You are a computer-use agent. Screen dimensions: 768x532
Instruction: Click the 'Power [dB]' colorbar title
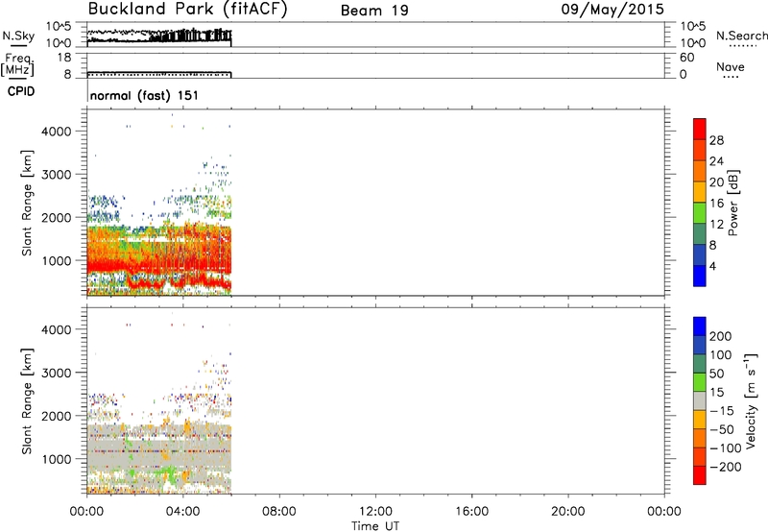click(733, 203)
